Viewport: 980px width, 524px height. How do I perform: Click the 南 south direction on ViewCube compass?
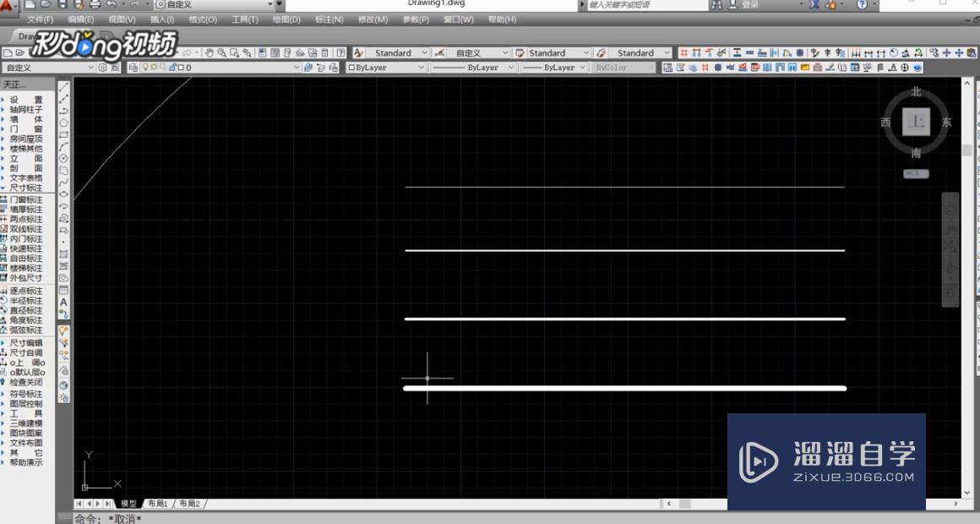click(x=916, y=153)
